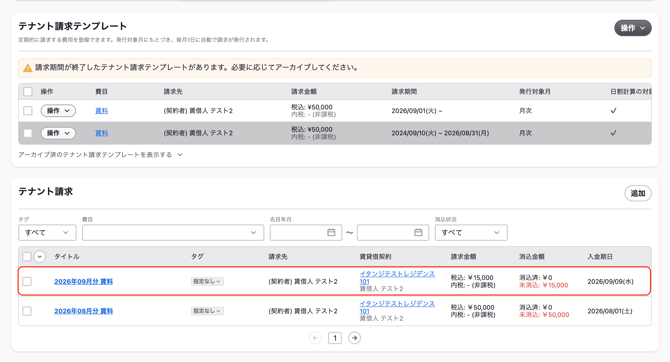Click date 2026/09/09(水) cell
Screen dimensions: 670x362
(610, 281)
